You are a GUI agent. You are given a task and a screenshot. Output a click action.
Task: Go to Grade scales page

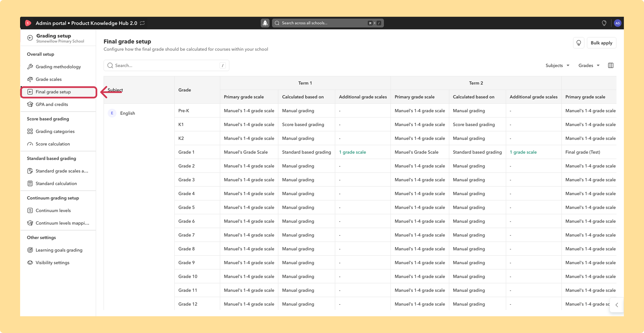click(58, 79)
